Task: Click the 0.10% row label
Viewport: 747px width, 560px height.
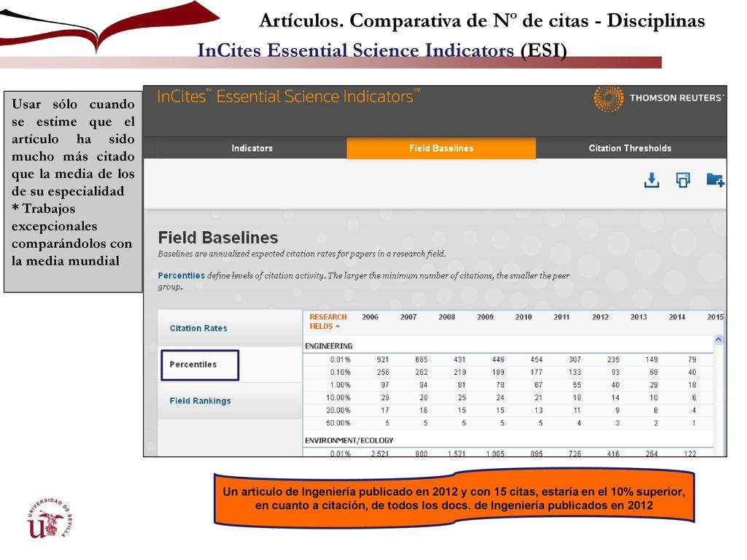Action: pyautogui.click(x=340, y=373)
